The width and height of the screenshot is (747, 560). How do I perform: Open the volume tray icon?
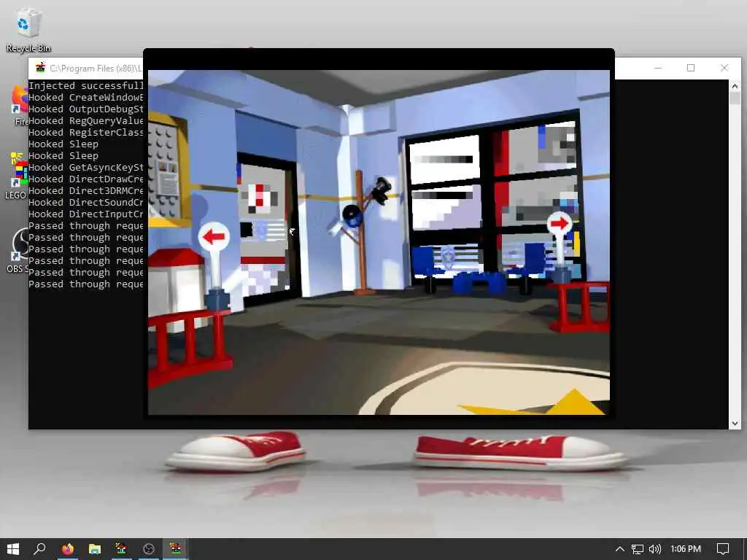[655, 549]
